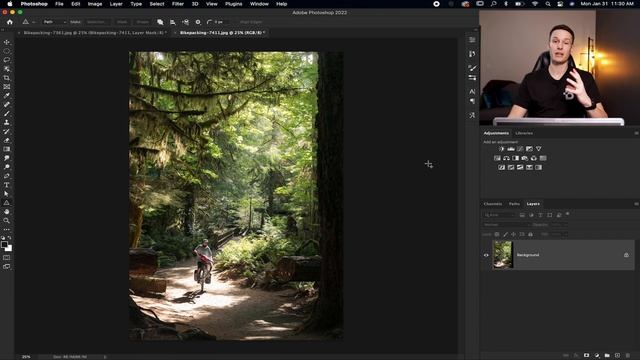Switch to Bikepacking-7361.jpg document tab
The width and height of the screenshot is (640, 360).
pyautogui.click(x=95, y=33)
